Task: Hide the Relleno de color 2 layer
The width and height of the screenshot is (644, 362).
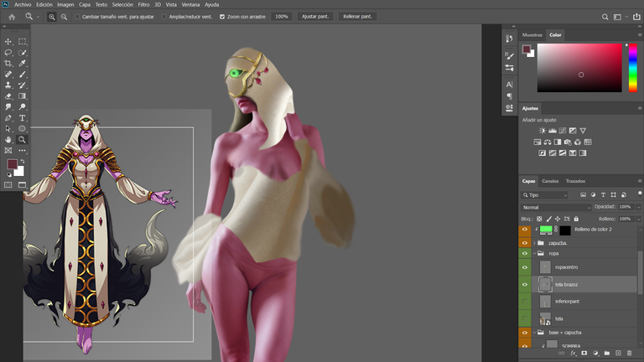Action: (x=524, y=230)
